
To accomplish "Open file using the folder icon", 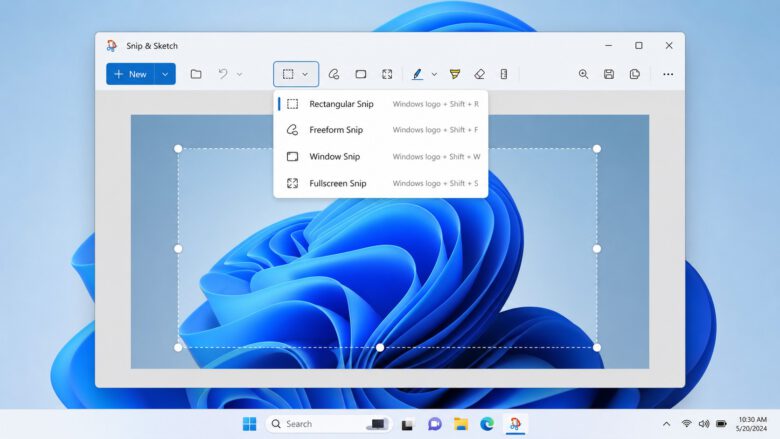I will [196, 74].
